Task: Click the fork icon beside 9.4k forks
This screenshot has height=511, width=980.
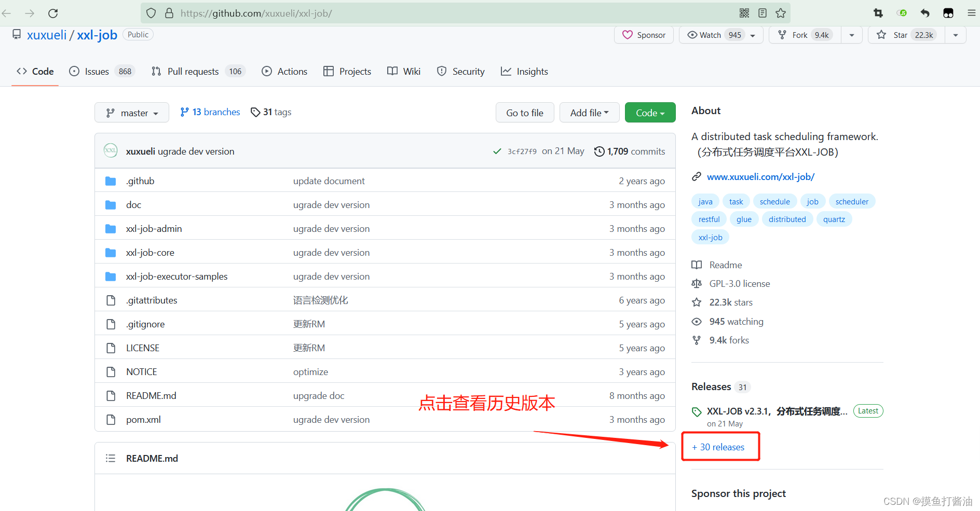Action: 697,340
